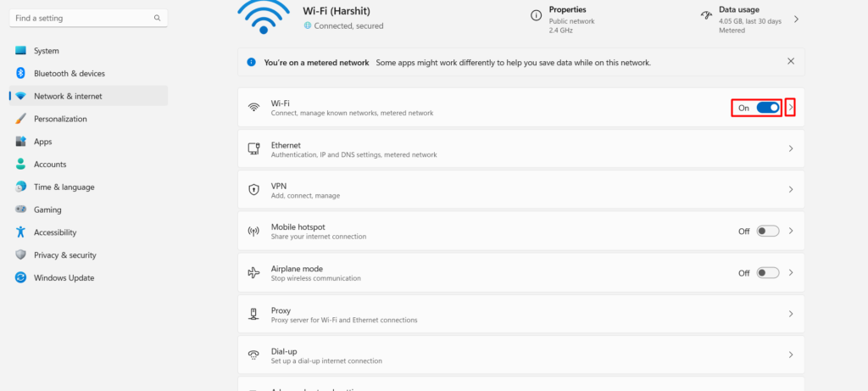Dismiss the metered network notice
868x391 pixels.
coord(791,62)
